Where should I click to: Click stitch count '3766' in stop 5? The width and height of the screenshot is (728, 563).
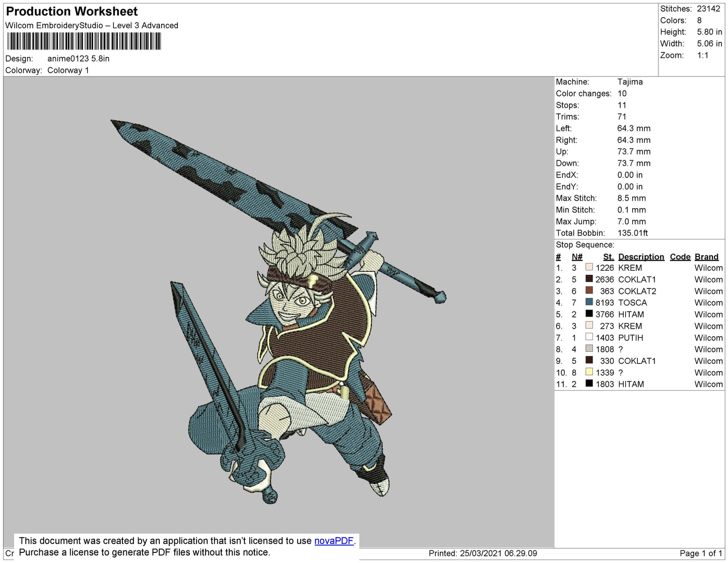click(x=605, y=314)
